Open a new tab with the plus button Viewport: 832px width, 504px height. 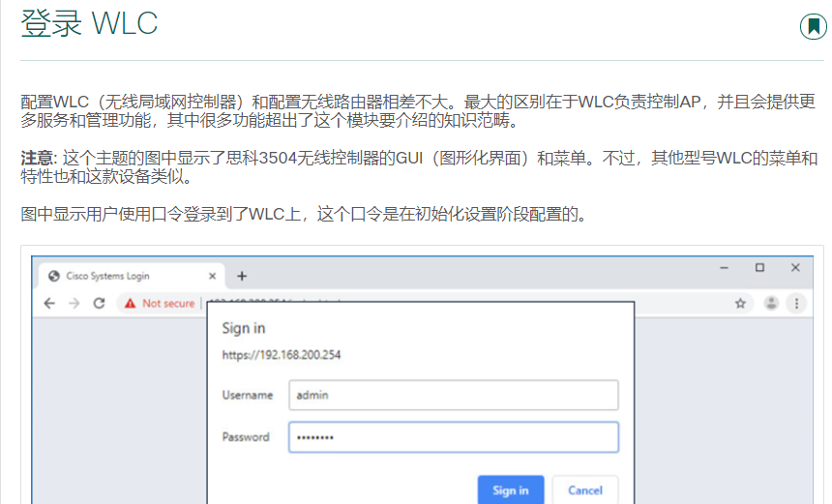pos(242,276)
